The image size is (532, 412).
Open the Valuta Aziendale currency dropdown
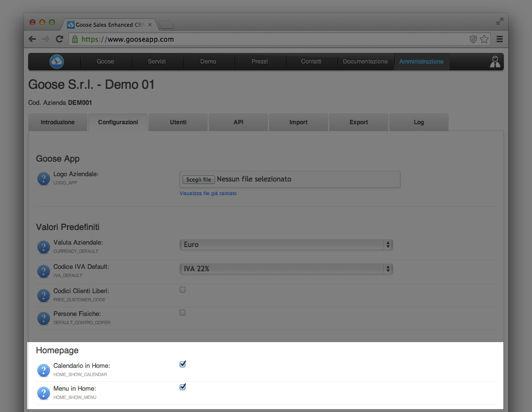coord(286,245)
